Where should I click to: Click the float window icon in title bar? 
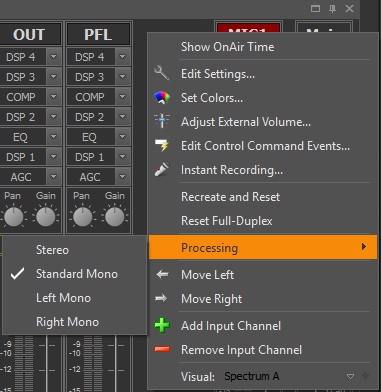[x=315, y=8]
